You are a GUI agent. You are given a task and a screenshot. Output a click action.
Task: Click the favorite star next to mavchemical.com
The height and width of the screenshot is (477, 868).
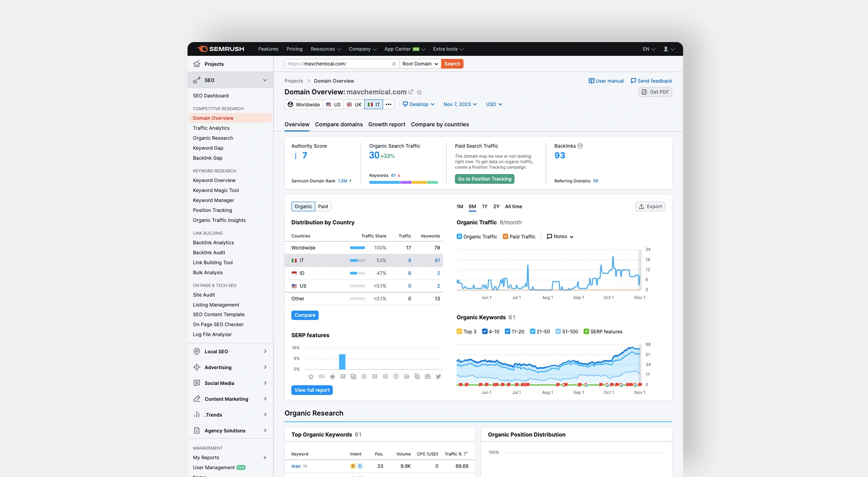419,92
